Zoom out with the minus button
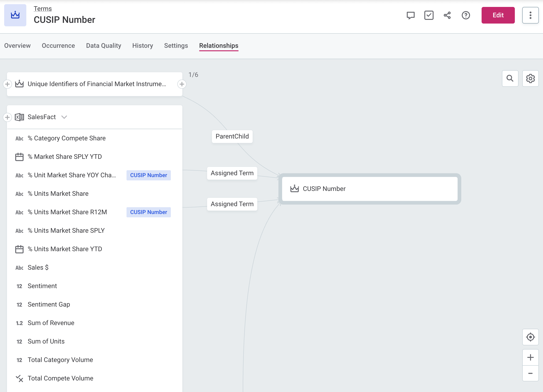This screenshot has height=392, width=543. 530,373
